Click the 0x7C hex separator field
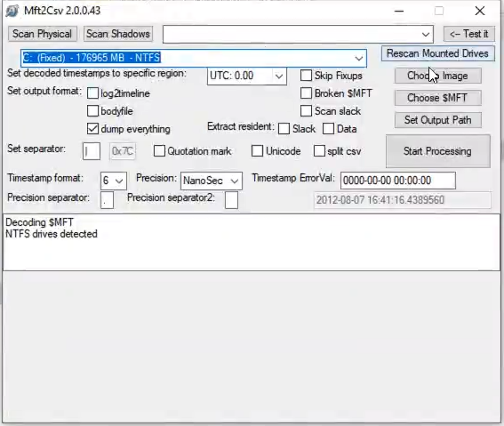The image size is (504, 426). [123, 151]
